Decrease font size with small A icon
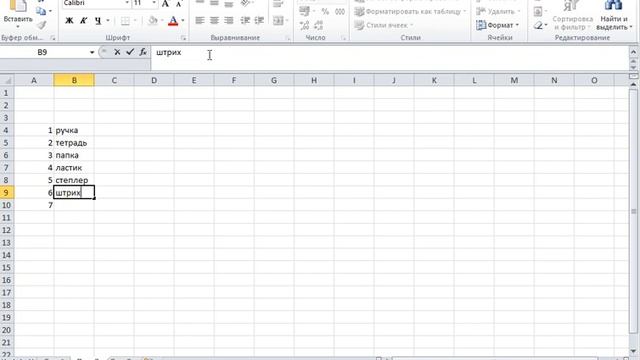640x360 pixels. 179,4
